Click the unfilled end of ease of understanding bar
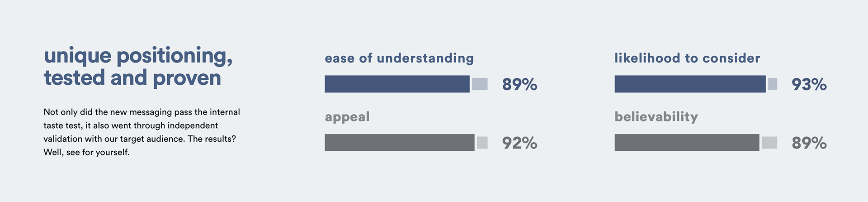The height and width of the screenshot is (202, 868). (480, 84)
